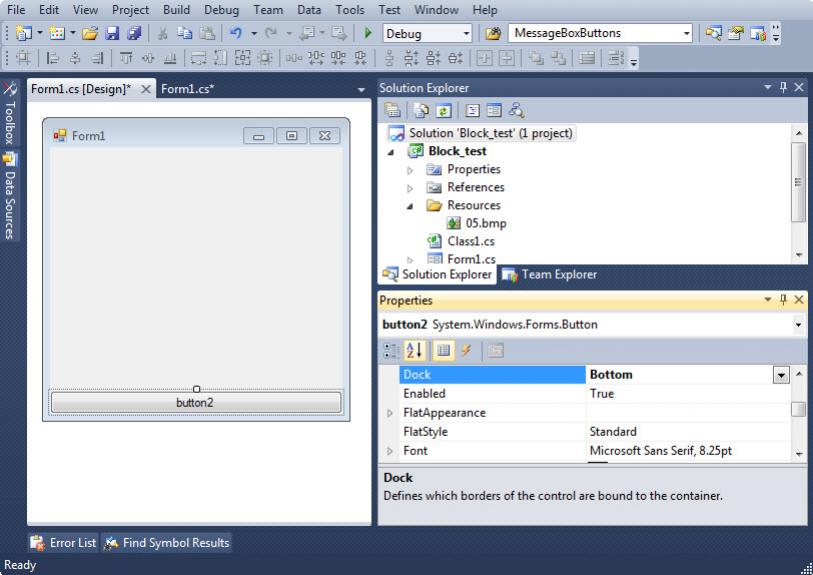813x575 pixels.
Task: Click the Align Bottoms layout icon
Action: (170, 58)
